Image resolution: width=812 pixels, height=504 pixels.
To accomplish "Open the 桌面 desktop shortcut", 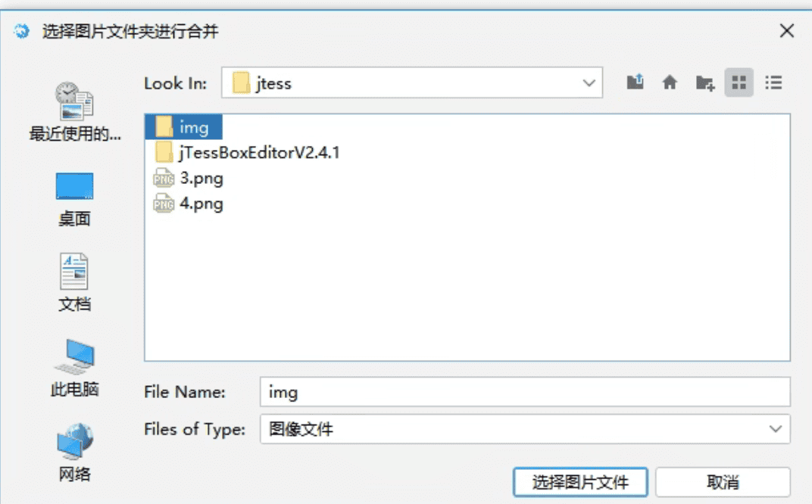I will [74, 198].
